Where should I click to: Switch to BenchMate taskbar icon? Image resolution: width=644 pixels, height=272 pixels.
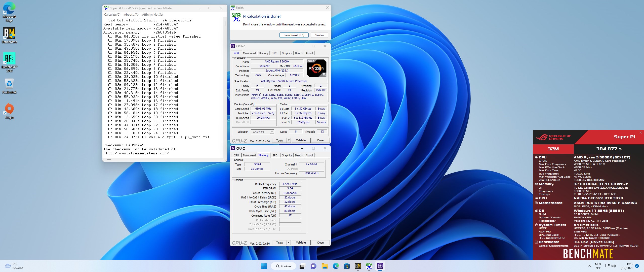pyautogui.click(x=358, y=266)
